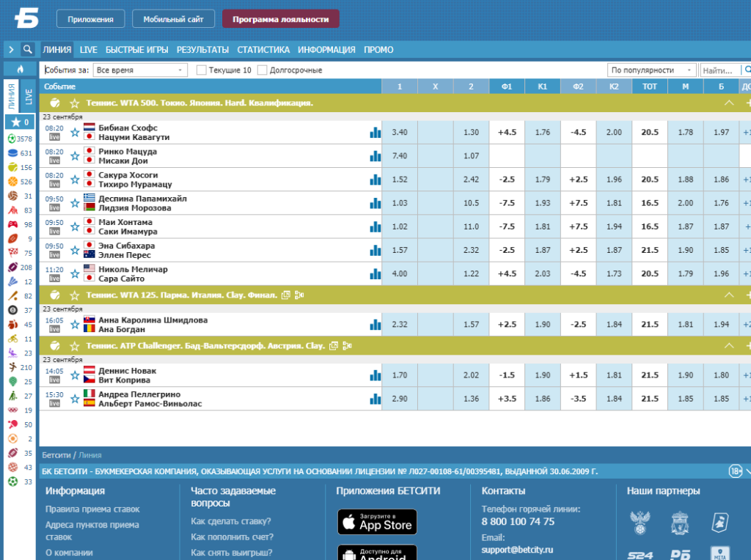Open the support@betcity.ru email link
The width and height of the screenshot is (751, 560).
(x=517, y=550)
